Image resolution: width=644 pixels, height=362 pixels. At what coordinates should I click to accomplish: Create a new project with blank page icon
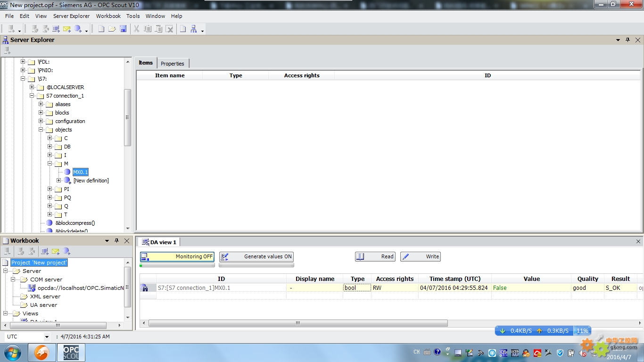point(101,29)
